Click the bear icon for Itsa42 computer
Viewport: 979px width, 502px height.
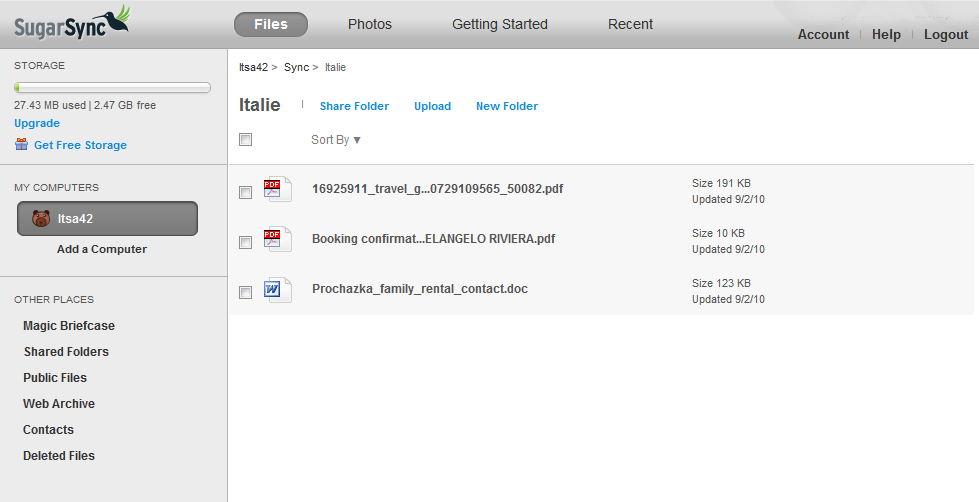(x=41, y=219)
